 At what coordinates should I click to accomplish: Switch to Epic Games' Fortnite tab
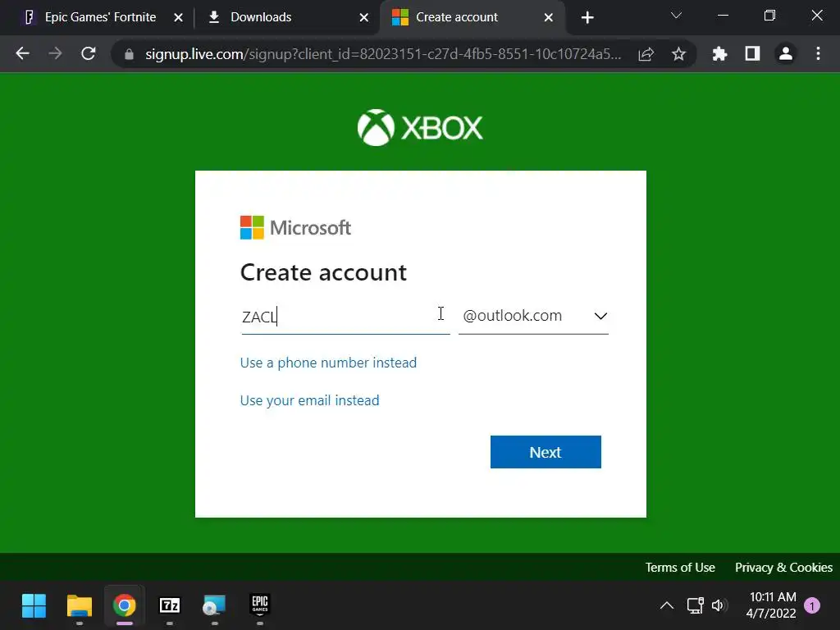pyautogui.click(x=100, y=18)
